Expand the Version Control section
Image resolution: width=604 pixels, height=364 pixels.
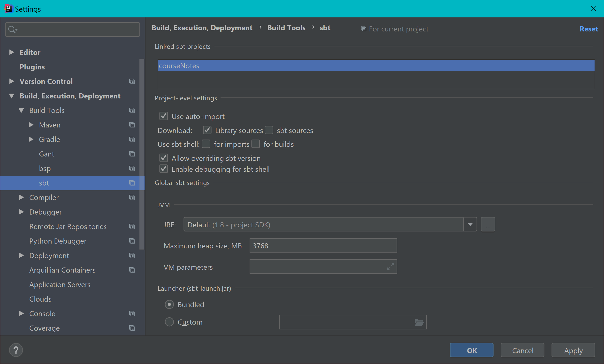click(x=11, y=81)
